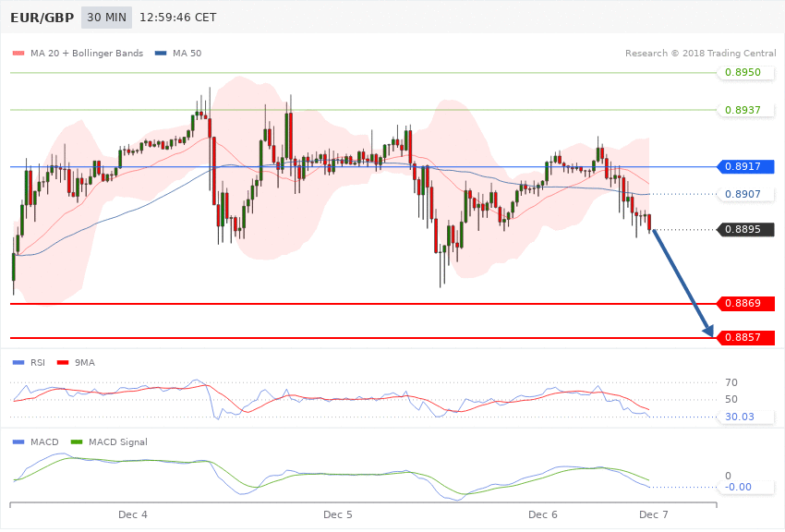Click the 0.8950 resistance price tag

click(x=746, y=73)
